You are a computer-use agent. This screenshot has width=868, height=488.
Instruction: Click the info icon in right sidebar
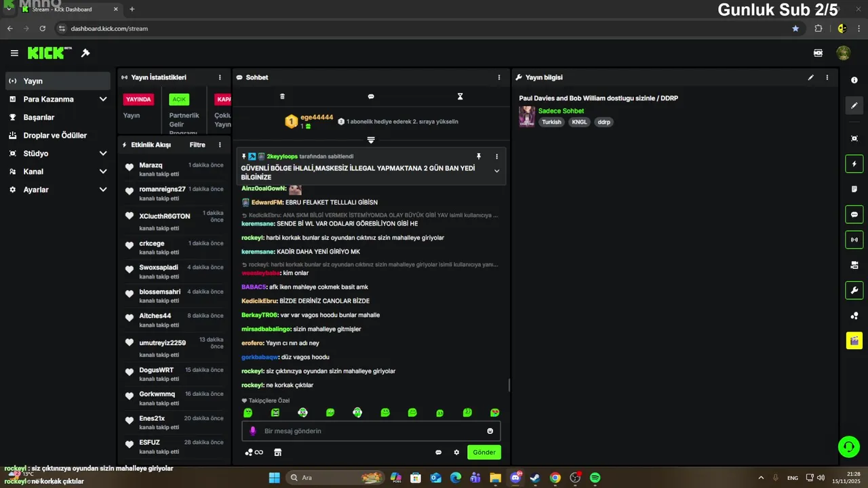click(854, 80)
